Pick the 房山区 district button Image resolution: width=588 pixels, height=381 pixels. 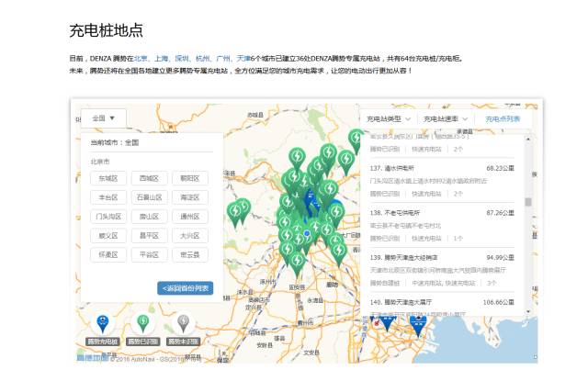click(x=149, y=217)
